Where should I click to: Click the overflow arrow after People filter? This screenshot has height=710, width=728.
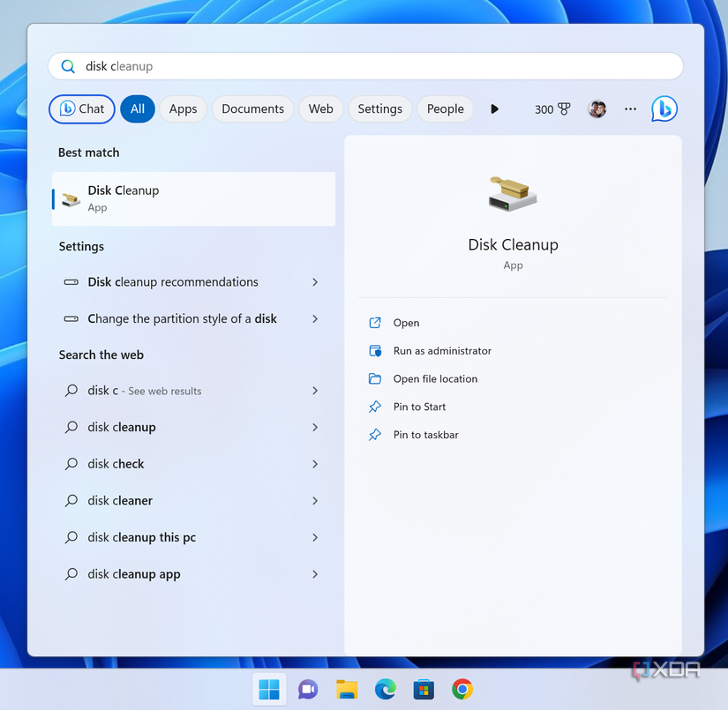pyautogui.click(x=494, y=108)
